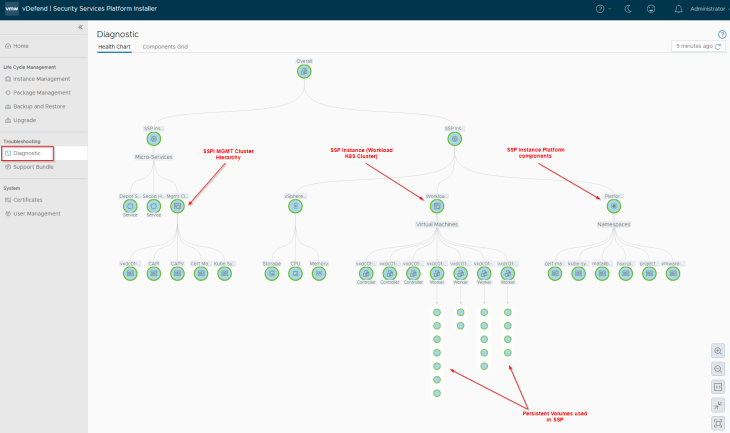The width and height of the screenshot is (730, 433).
Task: Select the vSphere node icon
Action: [295, 206]
